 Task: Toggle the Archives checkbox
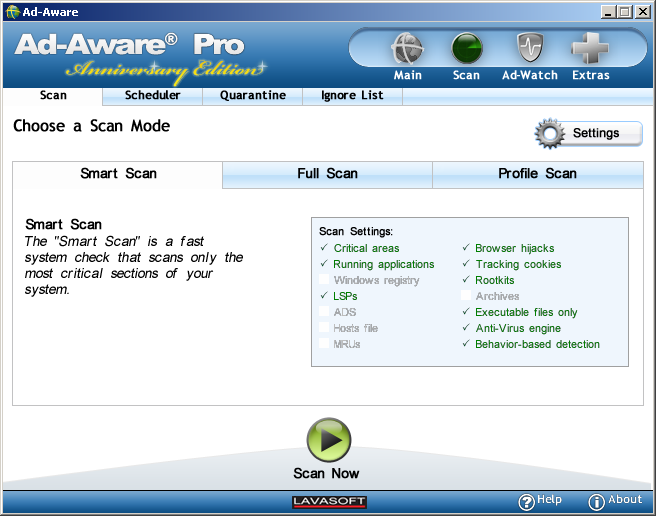coord(466,295)
